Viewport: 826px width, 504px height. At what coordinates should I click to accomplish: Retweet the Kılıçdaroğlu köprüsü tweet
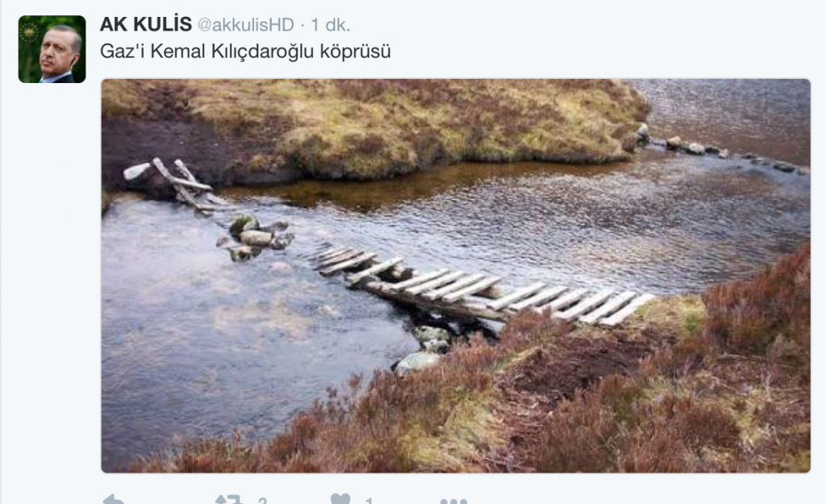pos(229,499)
